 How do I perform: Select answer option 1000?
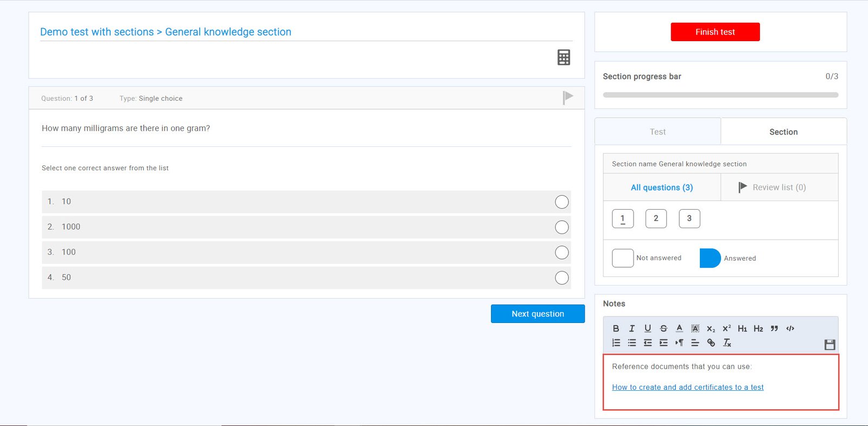tap(561, 227)
